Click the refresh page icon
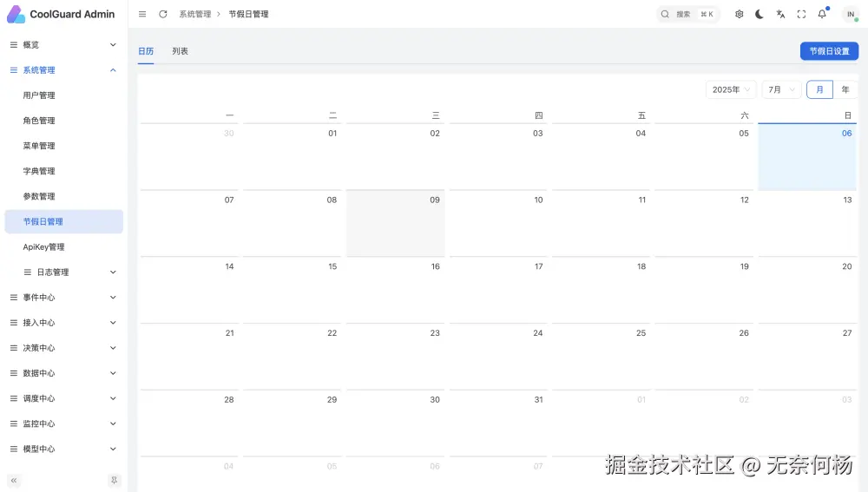This screenshot has width=868, height=492. pos(163,15)
